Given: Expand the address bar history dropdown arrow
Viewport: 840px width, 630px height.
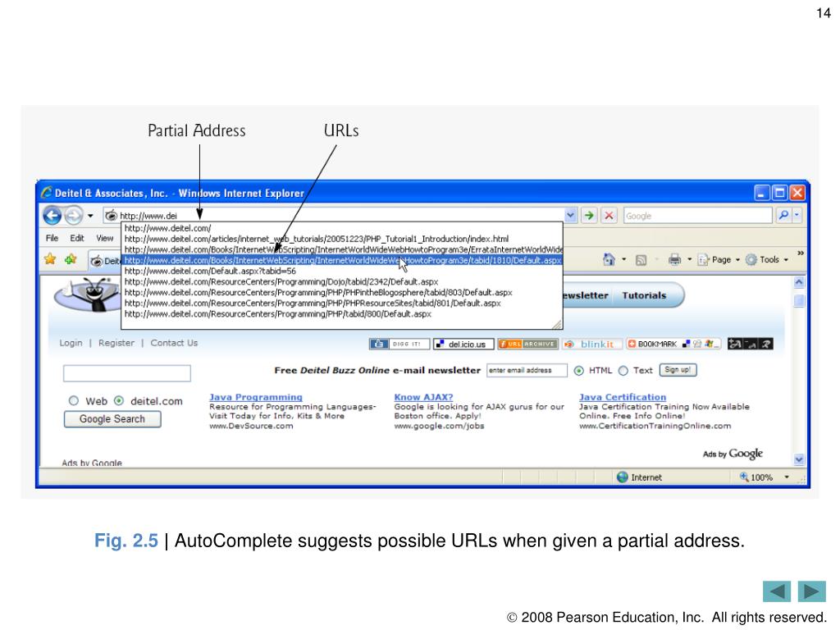Looking at the screenshot, I should [x=571, y=216].
